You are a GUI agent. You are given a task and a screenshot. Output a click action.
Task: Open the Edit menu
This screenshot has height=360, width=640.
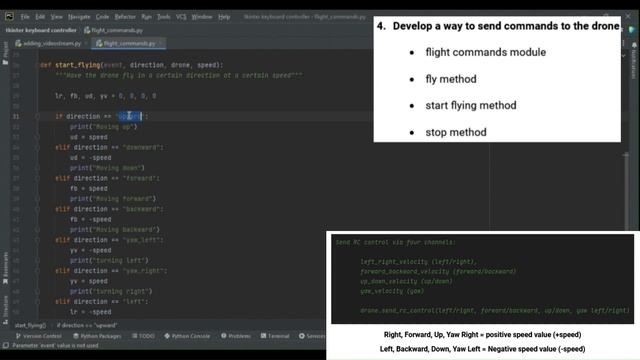point(40,17)
